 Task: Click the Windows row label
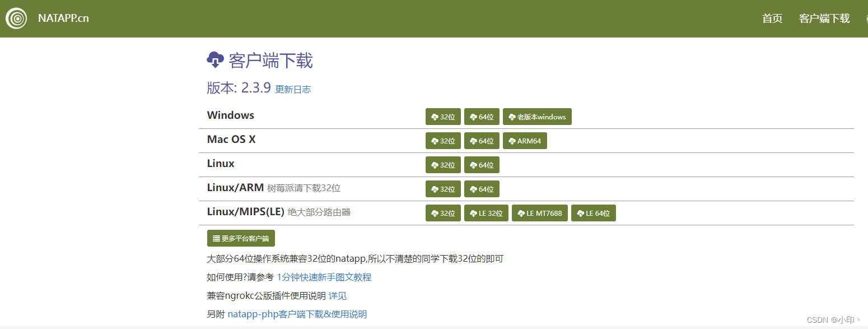[x=231, y=115]
